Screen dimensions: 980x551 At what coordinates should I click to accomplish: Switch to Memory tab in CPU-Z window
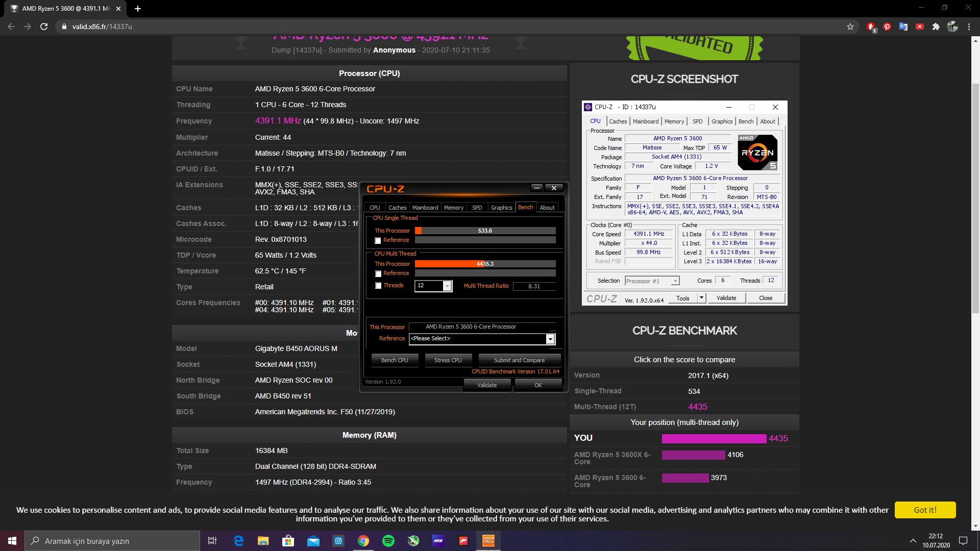pyautogui.click(x=454, y=208)
